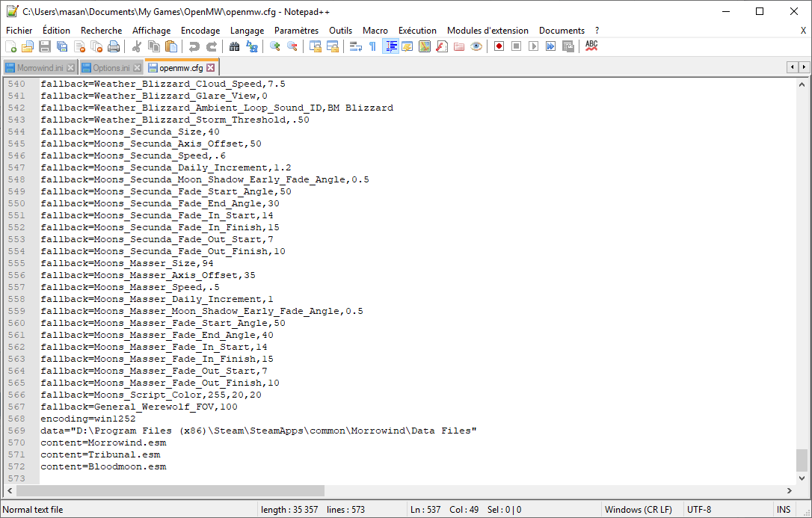This screenshot has height=518, width=812.
Task: Toggle word wrap toolbar icon
Action: coord(356,46)
